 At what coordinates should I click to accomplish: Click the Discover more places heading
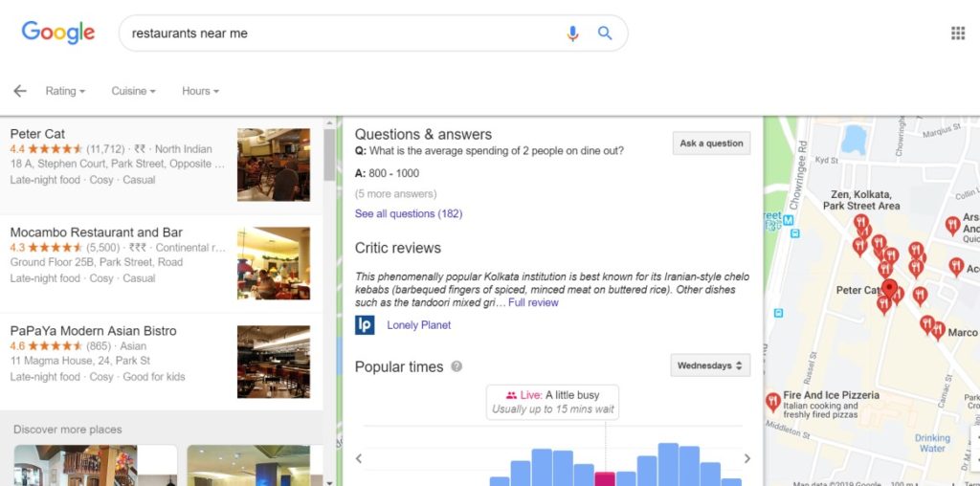pos(68,430)
